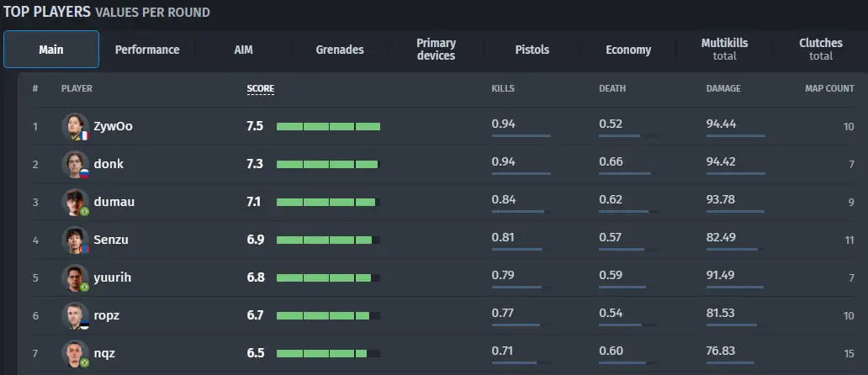868x375 pixels.
Task: Open nqz's player avatar
Action: [x=76, y=353]
